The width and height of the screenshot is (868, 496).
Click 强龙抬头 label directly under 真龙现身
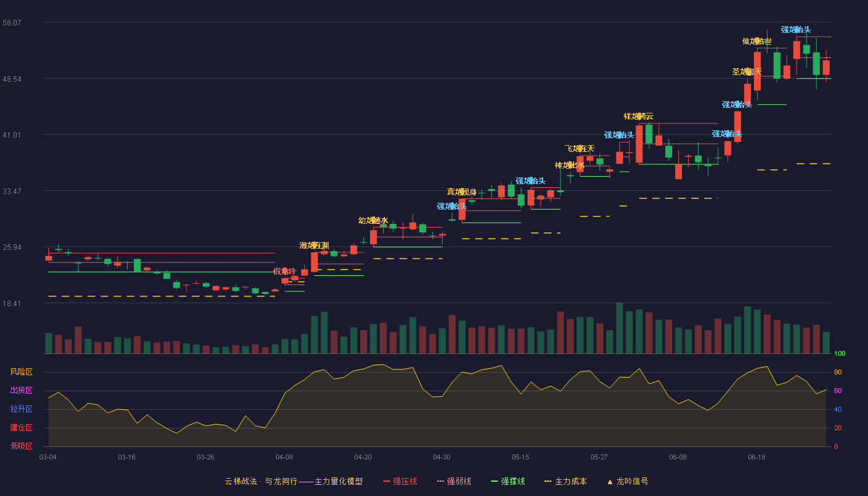pyautogui.click(x=451, y=206)
